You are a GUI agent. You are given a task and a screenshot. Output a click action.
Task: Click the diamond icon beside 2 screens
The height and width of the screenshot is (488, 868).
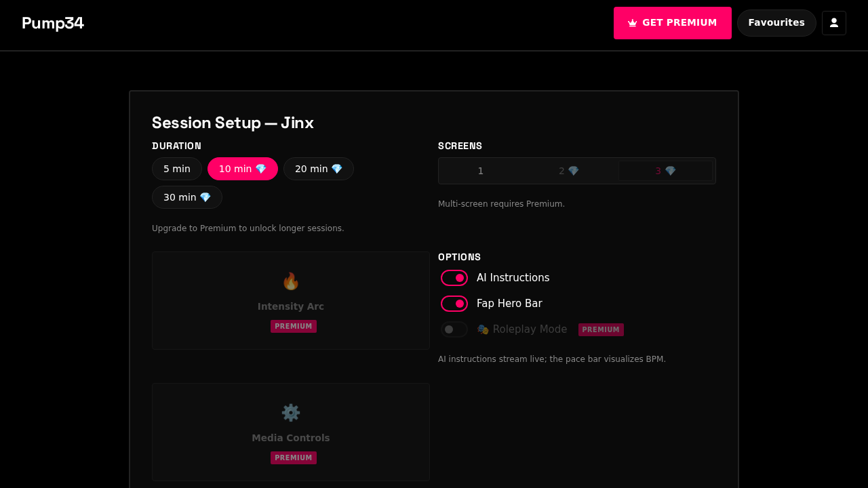coord(574,171)
